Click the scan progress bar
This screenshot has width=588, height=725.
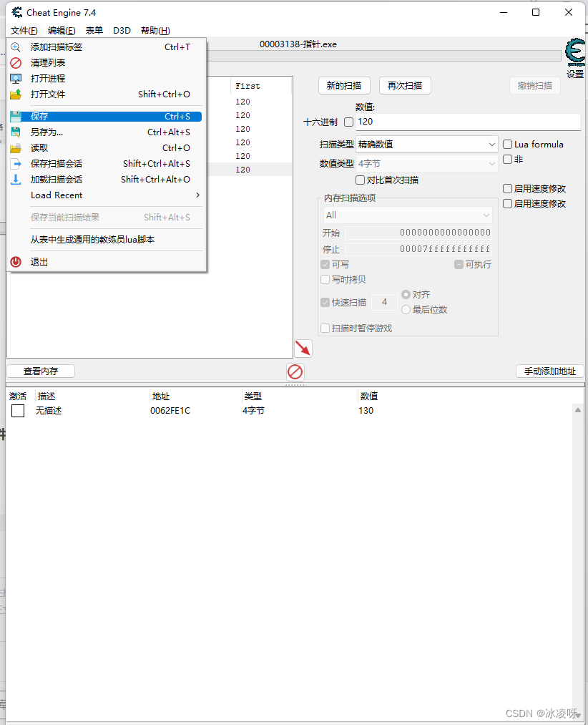coord(383,56)
